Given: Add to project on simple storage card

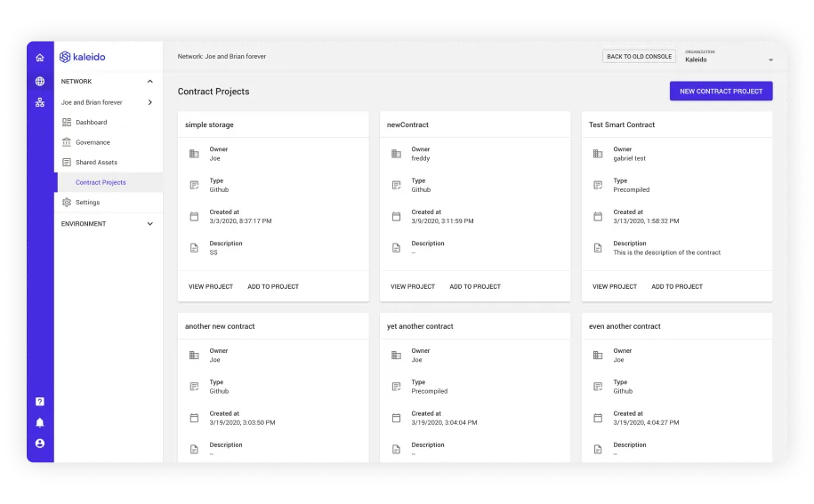Looking at the screenshot, I should pyautogui.click(x=273, y=287).
